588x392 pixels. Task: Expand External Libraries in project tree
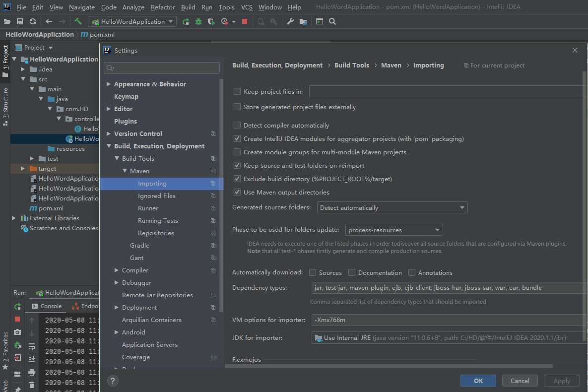[x=14, y=218]
